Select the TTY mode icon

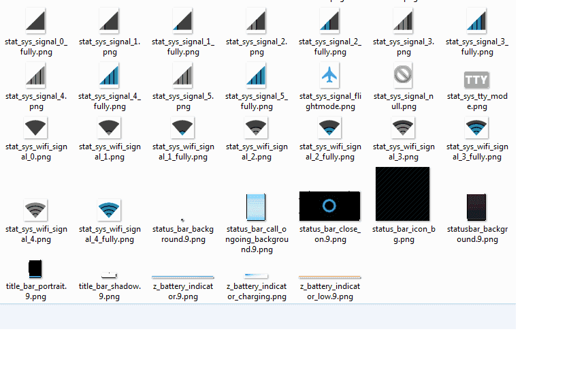pos(476,80)
